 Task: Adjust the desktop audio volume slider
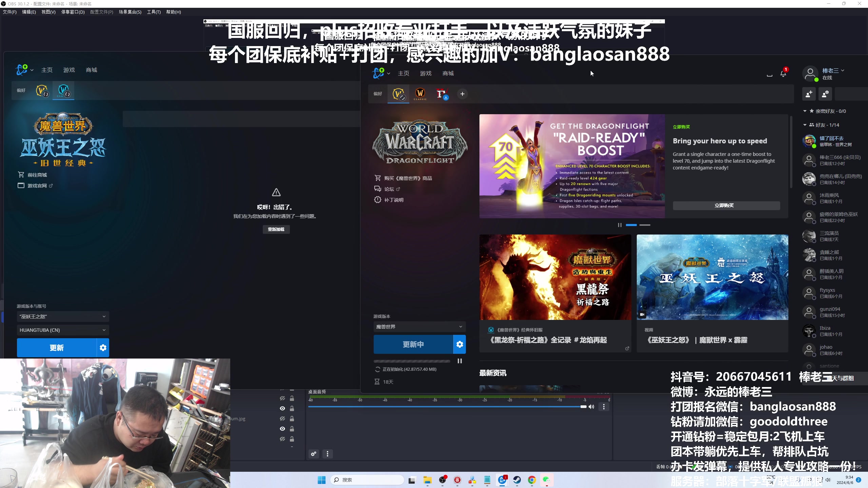[583, 407]
